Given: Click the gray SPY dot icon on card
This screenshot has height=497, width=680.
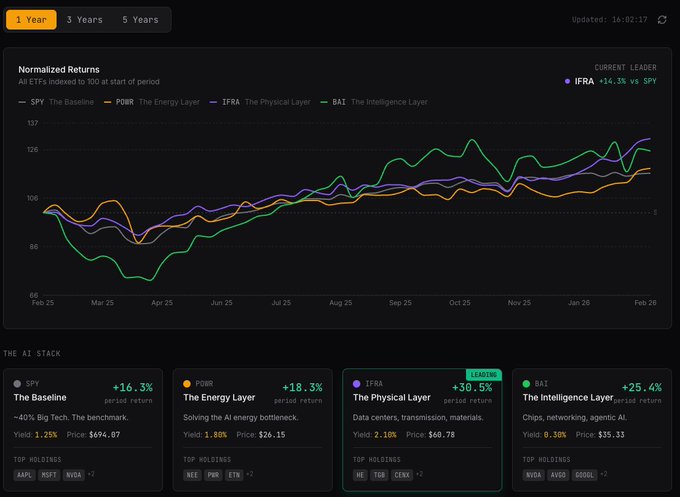Looking at the screenshot, I should [18, 383].
